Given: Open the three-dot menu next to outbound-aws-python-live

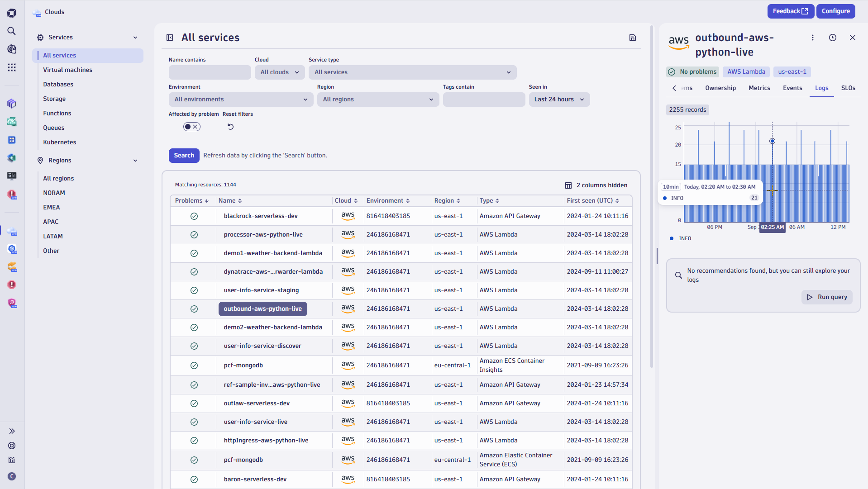Looking at the screenshot, I should pos(813,38).
